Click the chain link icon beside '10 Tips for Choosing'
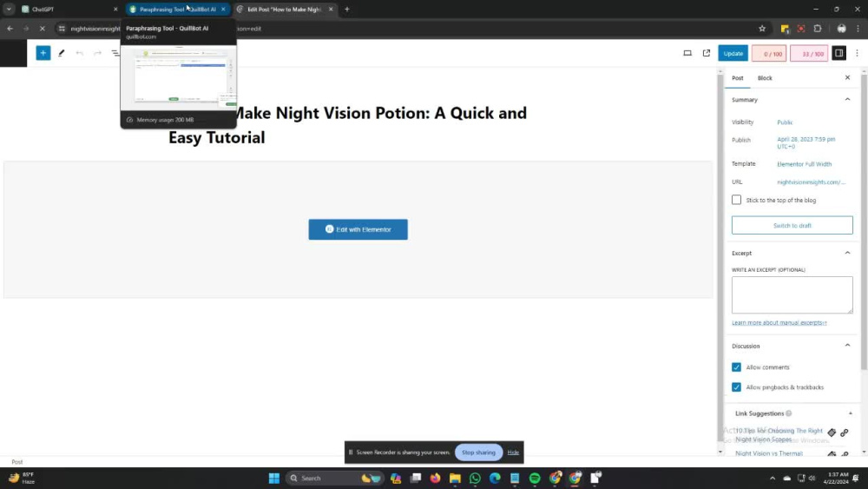 coord(845,433)
